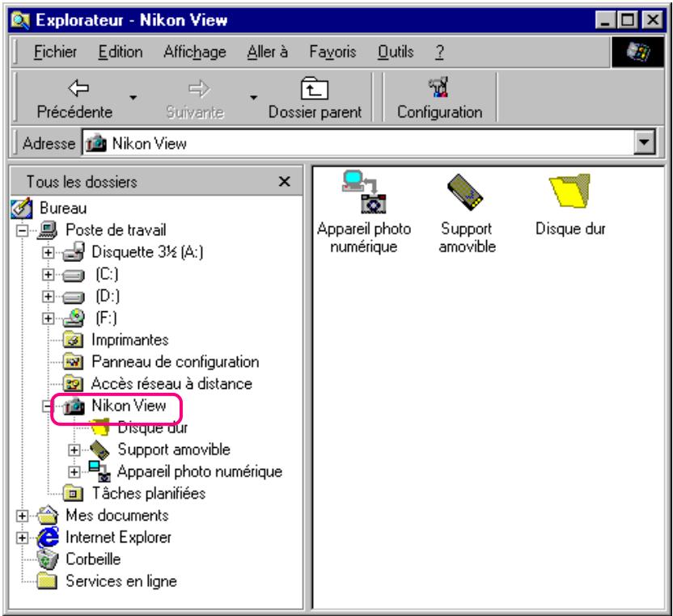Select the Corbeille recycle bin icon
This screenshot has width=673, height=616.
pyautogui.click(x=48, y=559)
